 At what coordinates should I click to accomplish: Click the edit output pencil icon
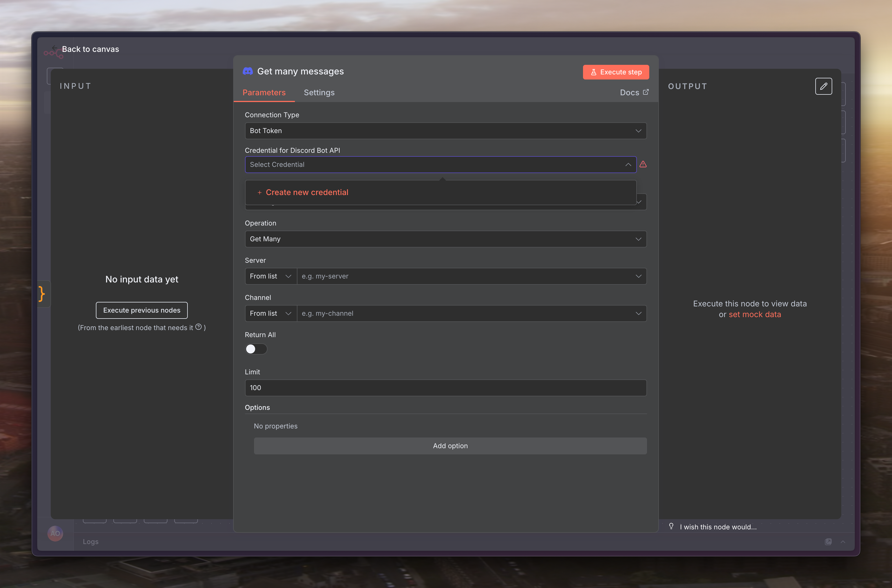823,86
